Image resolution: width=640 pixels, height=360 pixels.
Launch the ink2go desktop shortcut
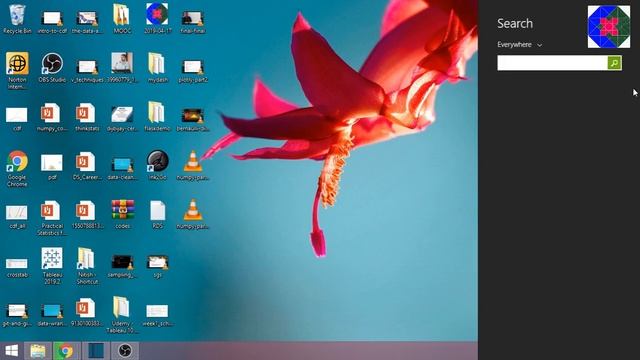(x=158, y=165)
